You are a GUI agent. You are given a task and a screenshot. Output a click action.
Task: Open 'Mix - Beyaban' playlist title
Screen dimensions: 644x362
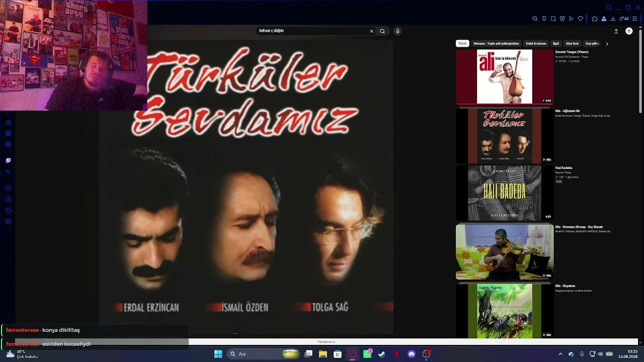click(565, 286)
